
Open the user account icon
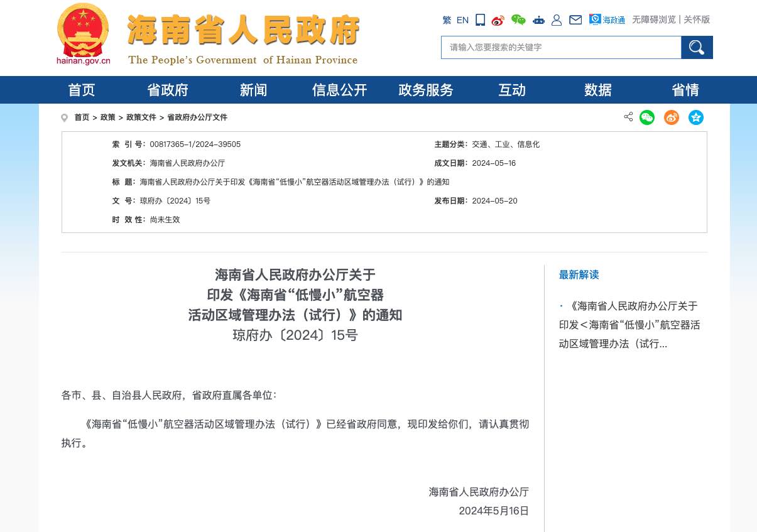tap(557, 20)
